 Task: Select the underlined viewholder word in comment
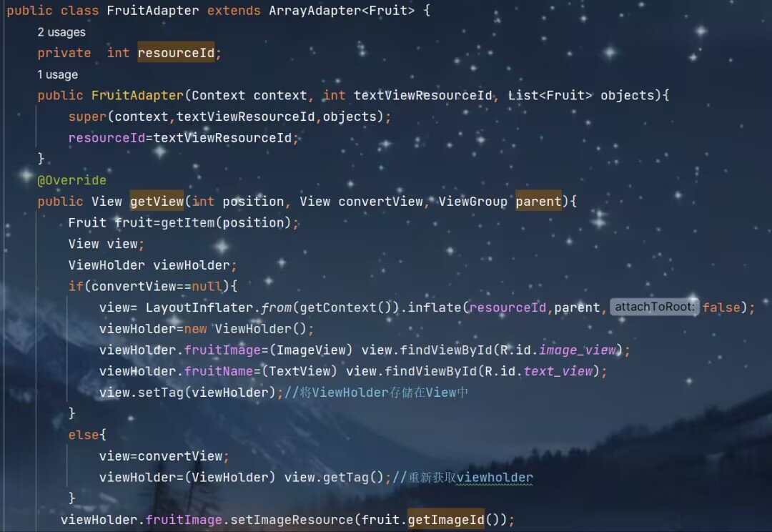click(495, 478)
